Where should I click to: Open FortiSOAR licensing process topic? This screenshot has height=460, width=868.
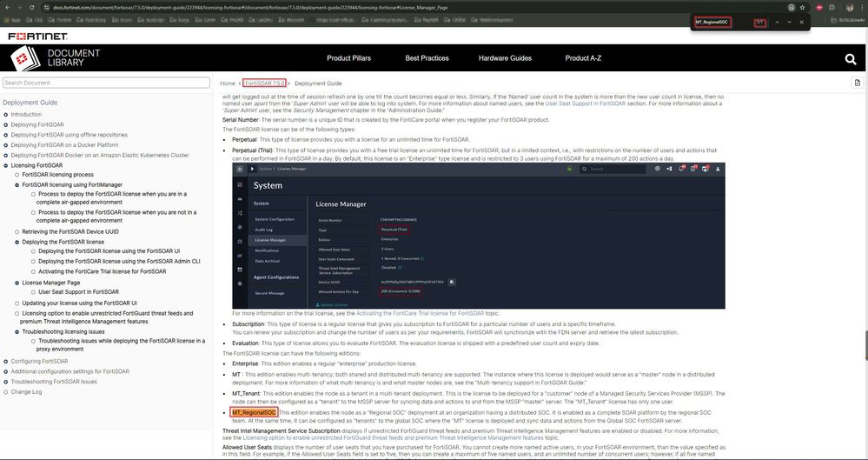point(57,175)
